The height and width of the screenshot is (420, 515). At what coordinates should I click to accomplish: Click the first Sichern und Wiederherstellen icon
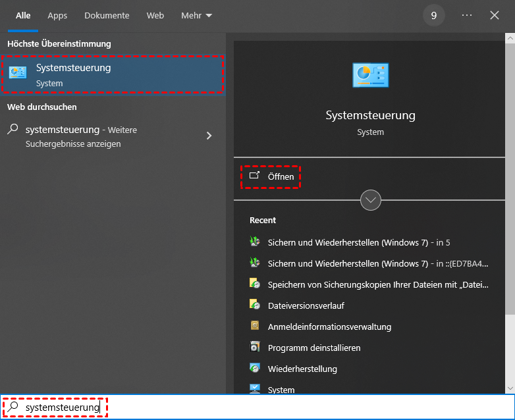255,242
